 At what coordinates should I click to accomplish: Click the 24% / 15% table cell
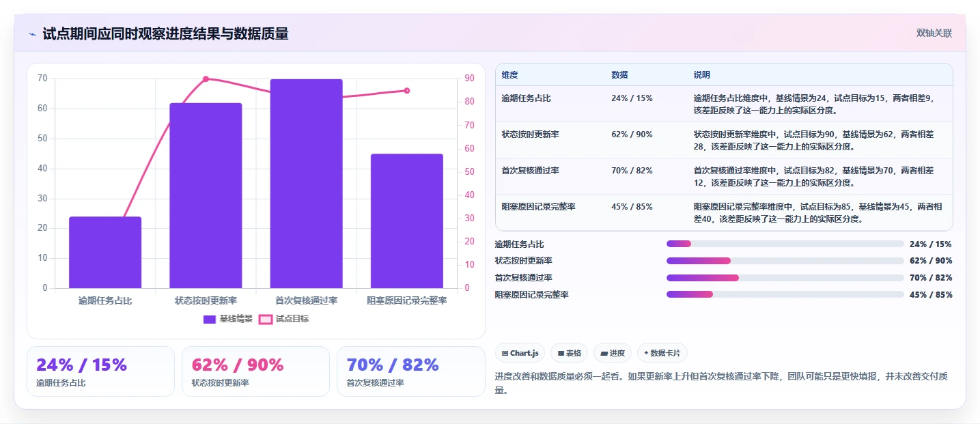click(x=647, y=104)
